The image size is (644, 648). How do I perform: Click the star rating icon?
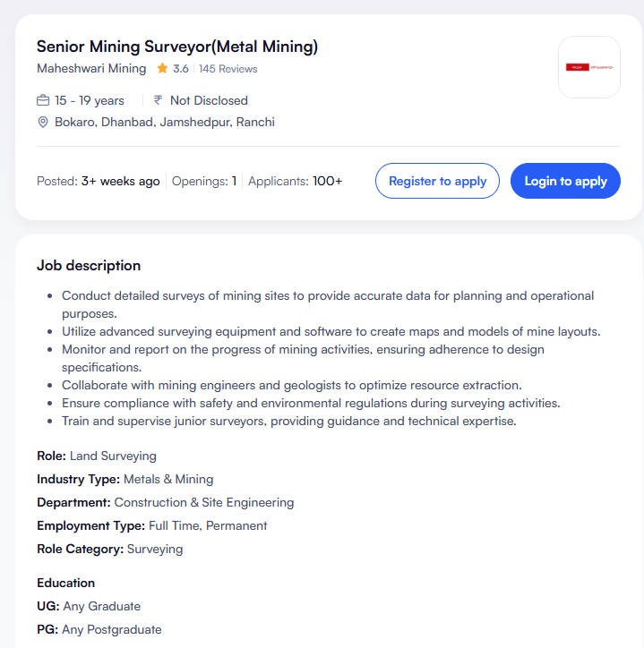(x=162, y=69)
